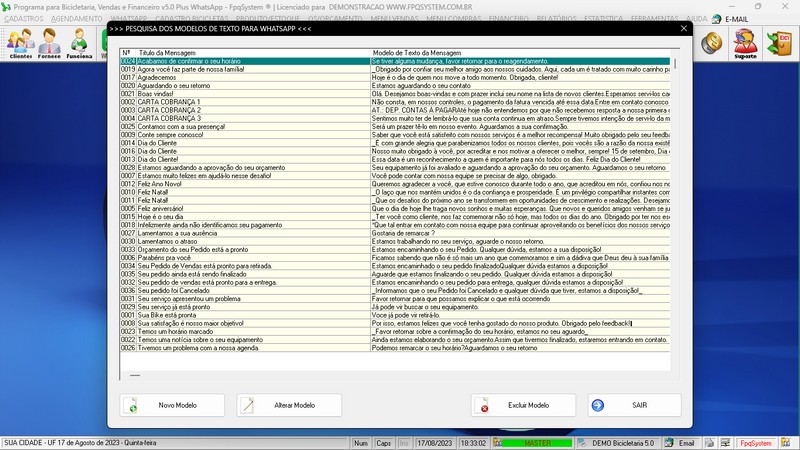Image resolution: width=800 pixels, height=450 pixels.
Task: Select the 'Agradecemos' row
Action: 395,78
